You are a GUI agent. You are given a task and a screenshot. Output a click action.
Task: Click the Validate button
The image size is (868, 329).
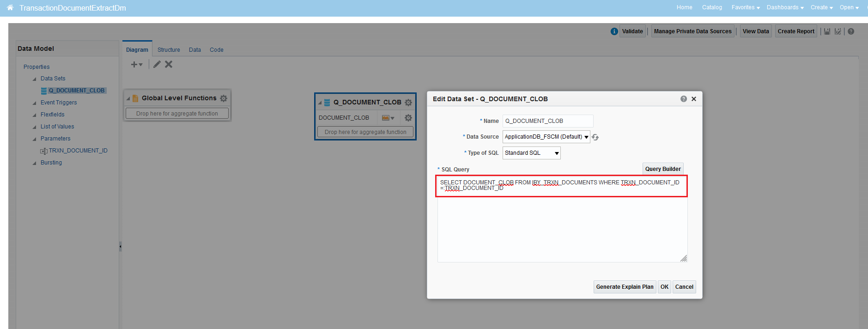(x=632, y=31)
